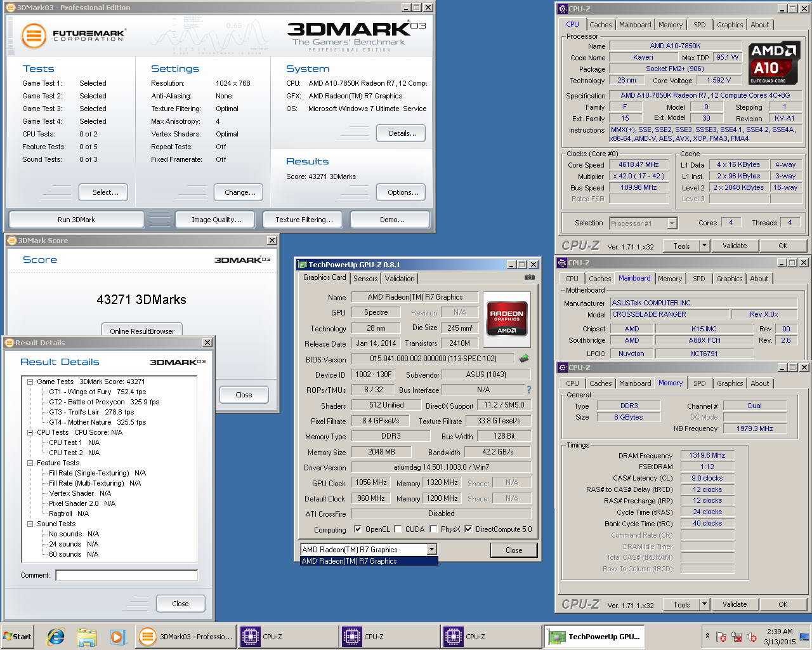Open the Tools dropdown arrow in bottom CPU-Z
The height and width of the screenshot is (650, 812).
point(704,604)
